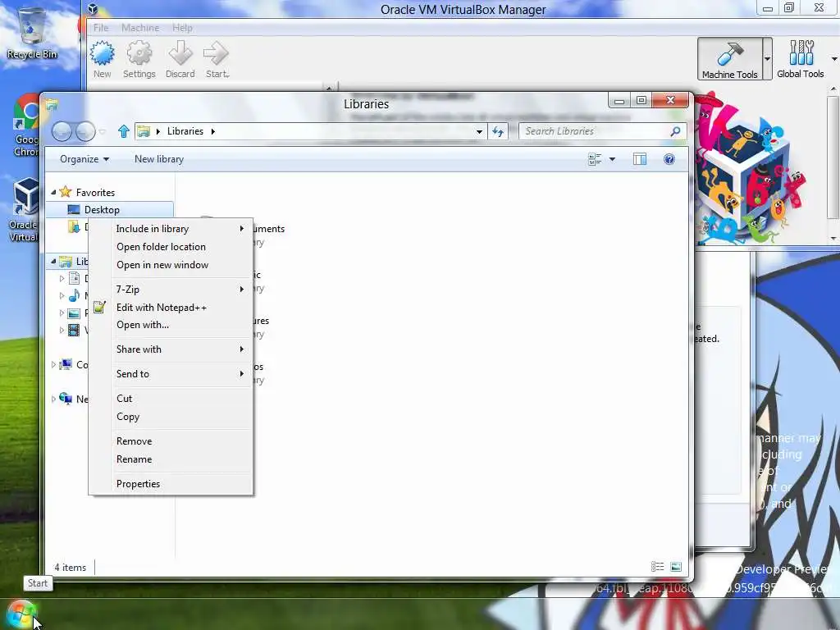The width and height of the screenshot is (840, 630).
Task: Open the Organize menu
Action: pyautogui.click(x=84, y=159)
